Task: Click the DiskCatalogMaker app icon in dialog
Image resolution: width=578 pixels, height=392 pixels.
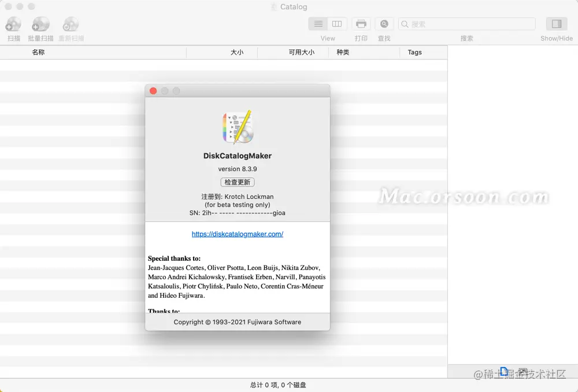Action: (238, 127)
